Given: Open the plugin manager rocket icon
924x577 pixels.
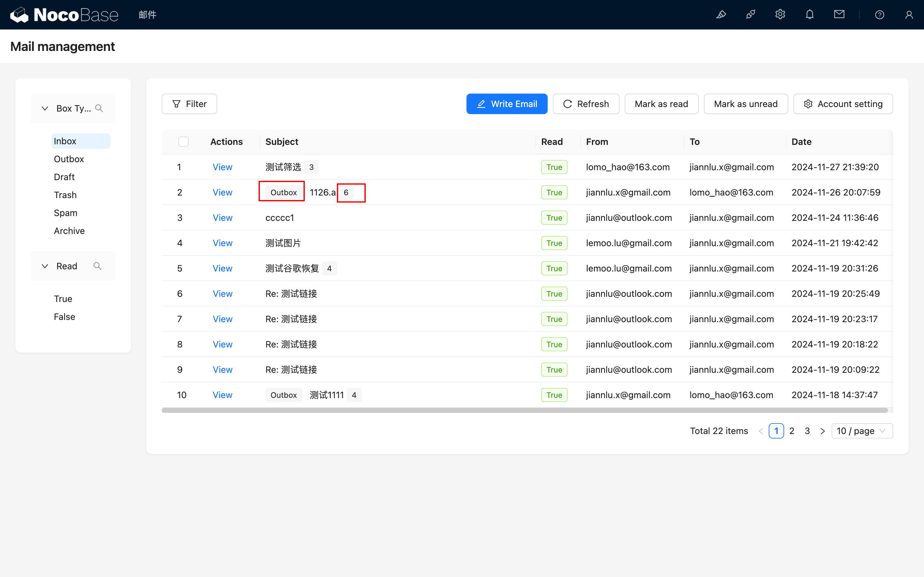Looking at the screenshot, I should tap(750, 15).
